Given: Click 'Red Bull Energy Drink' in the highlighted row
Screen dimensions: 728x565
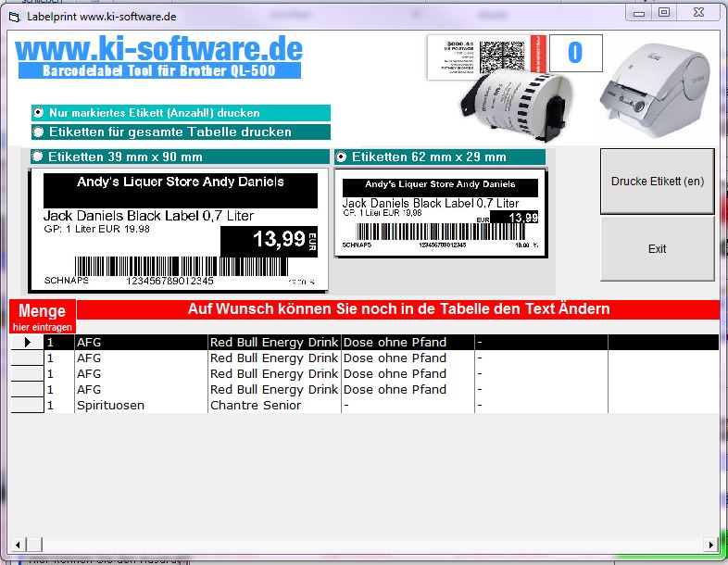Looking at the screenshot, I should click(274, 342).
